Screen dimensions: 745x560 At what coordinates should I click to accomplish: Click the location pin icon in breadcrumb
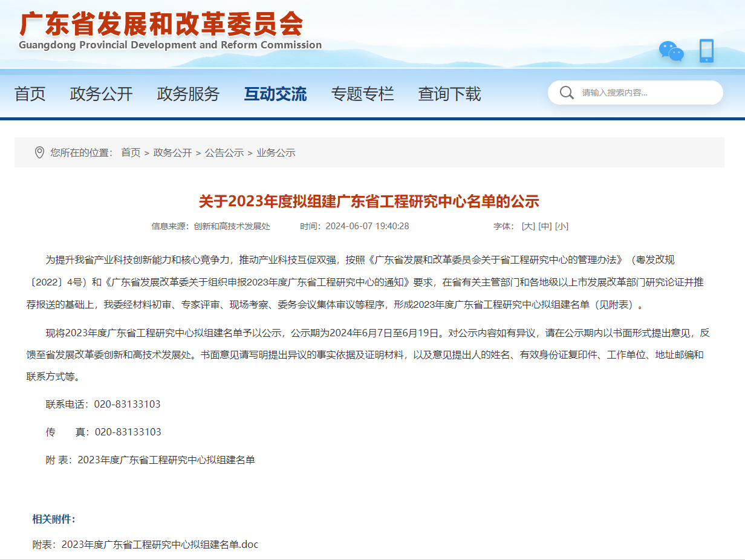(x=39, y=152)
